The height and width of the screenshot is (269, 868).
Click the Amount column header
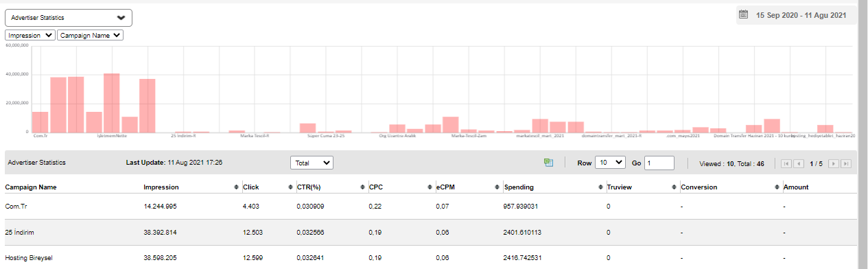click(x=796, y=187)
